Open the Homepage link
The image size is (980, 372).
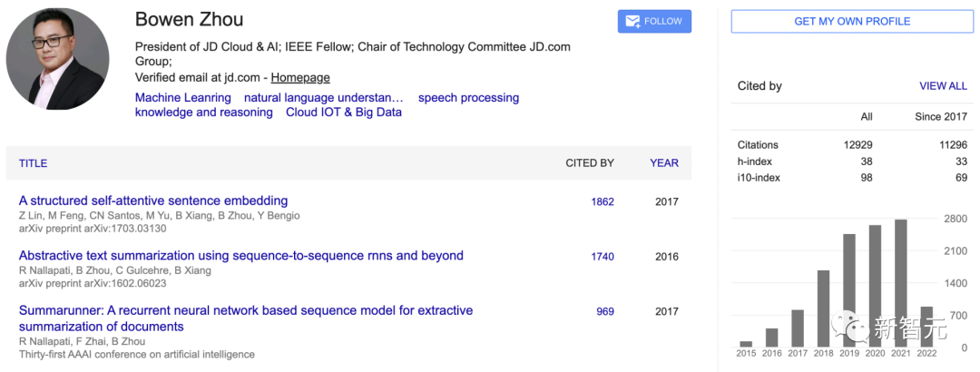click(x=300, y=78)
